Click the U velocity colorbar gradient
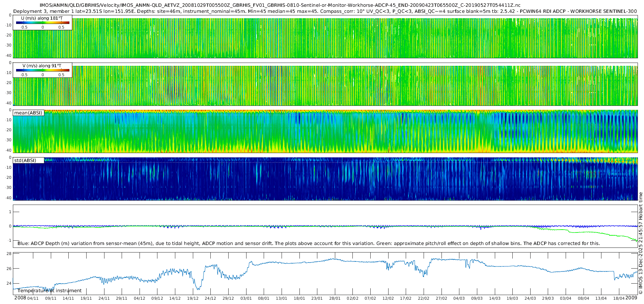Viewport: 644px width, 304px height. pos(43,23)
